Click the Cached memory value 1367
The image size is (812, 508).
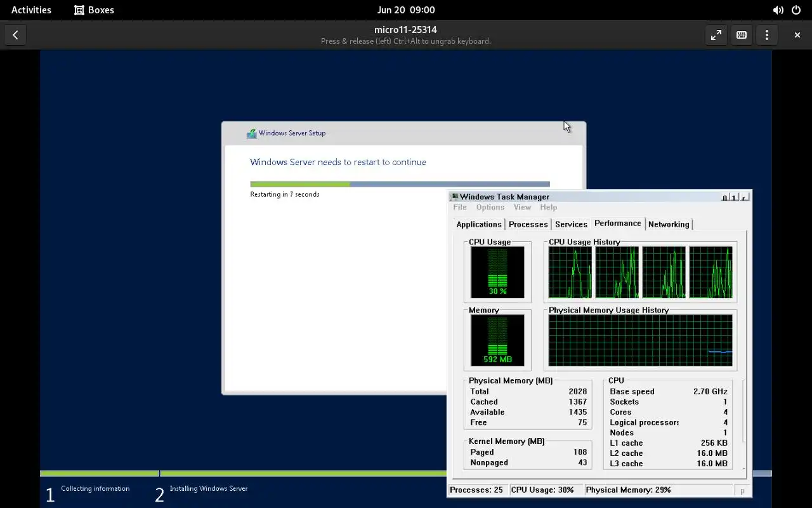coord(578,402)
